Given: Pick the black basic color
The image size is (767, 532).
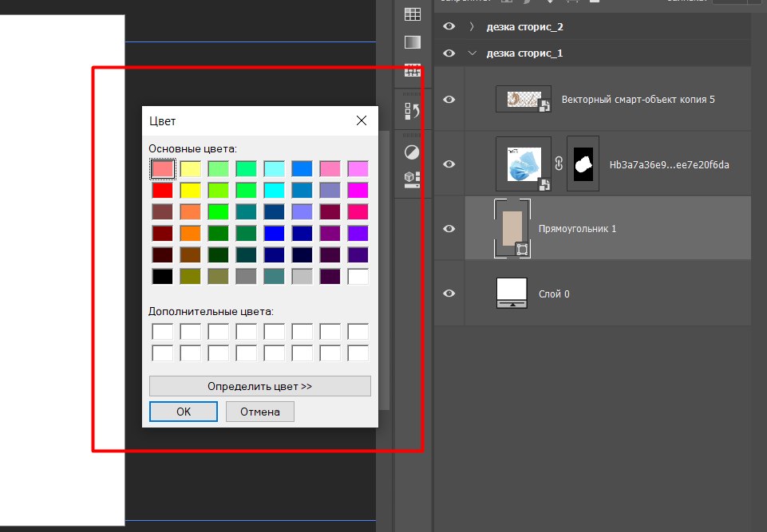Looking at the screenshot, I should 162,276.
